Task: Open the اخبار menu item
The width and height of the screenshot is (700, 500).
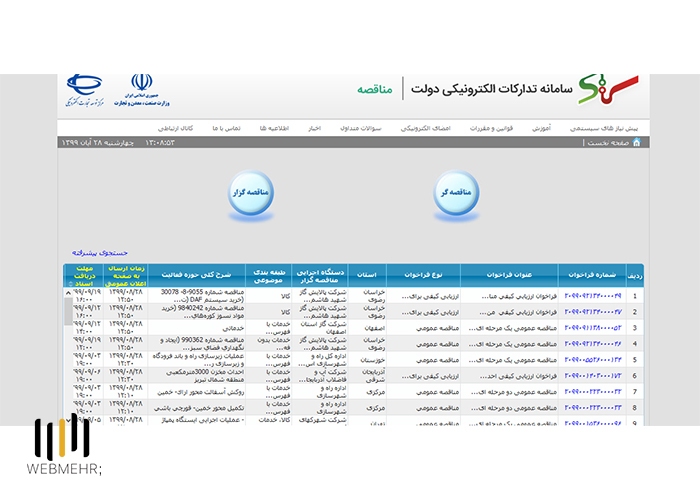Action: (314, 129)
